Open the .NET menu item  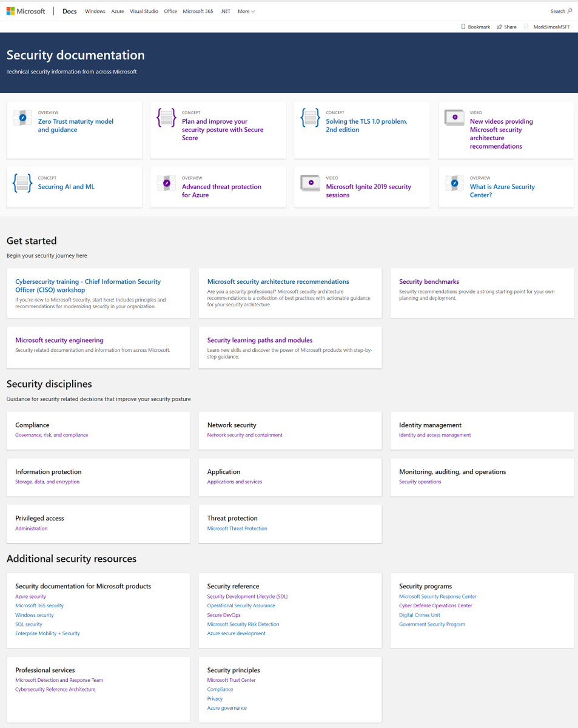coord(226,11)
